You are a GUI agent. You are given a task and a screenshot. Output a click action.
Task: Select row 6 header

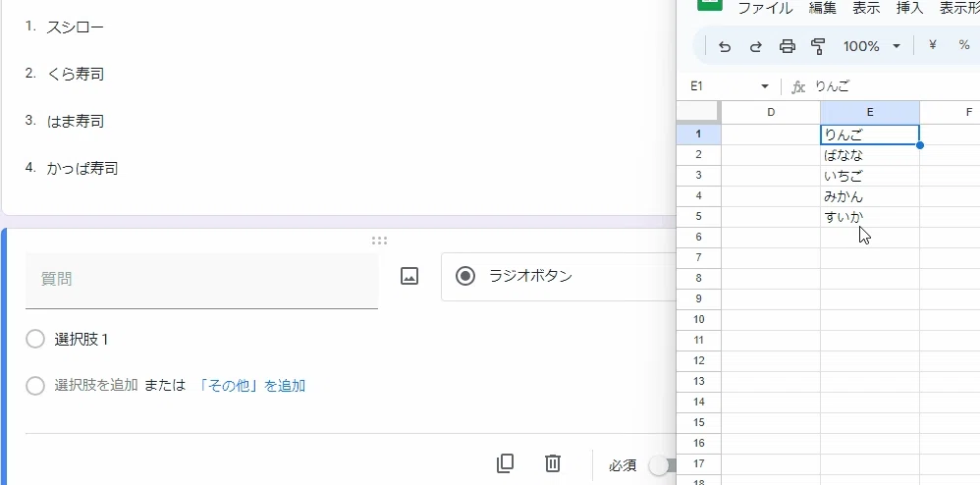[699, 237]
